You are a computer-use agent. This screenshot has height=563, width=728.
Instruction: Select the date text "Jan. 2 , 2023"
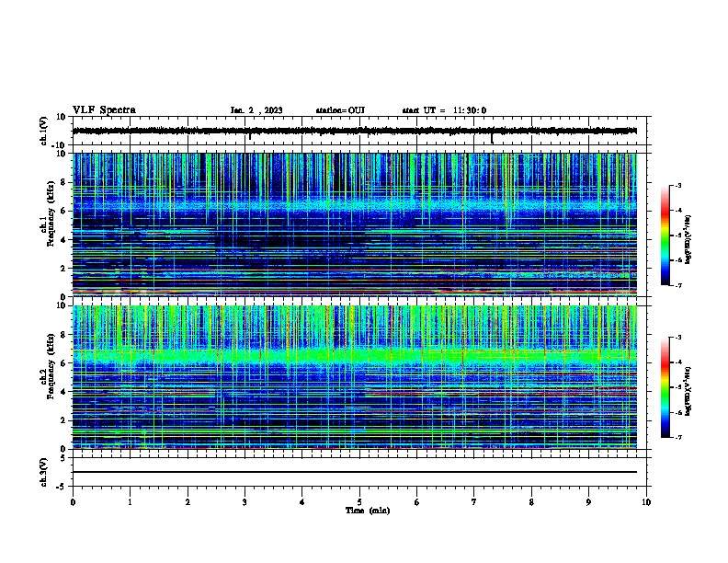coord(256,110)
